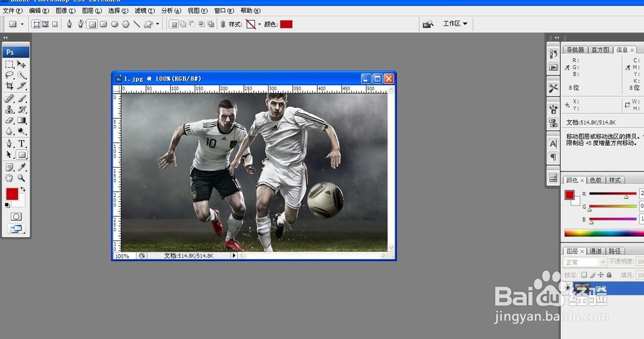The height and width of the screenshot is (339, 644).
Task: Select the Rectangular Marquee tool
Action: (x=10, y=64)
